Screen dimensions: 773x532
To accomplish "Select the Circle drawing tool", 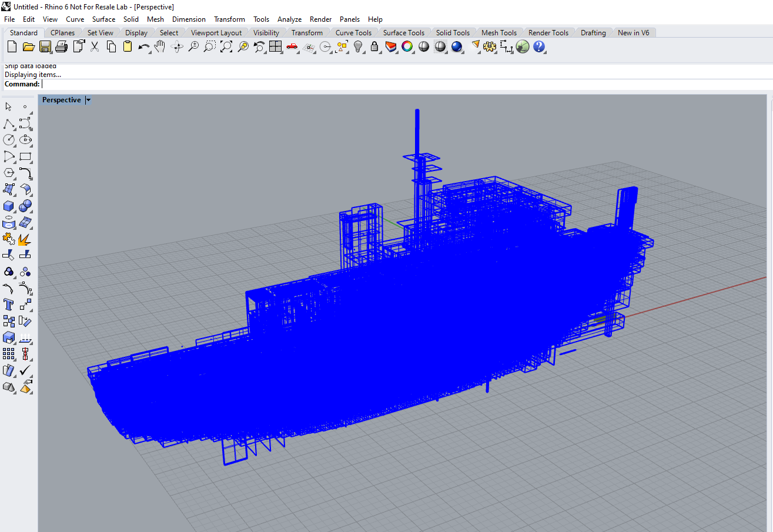I will (9, 140).
